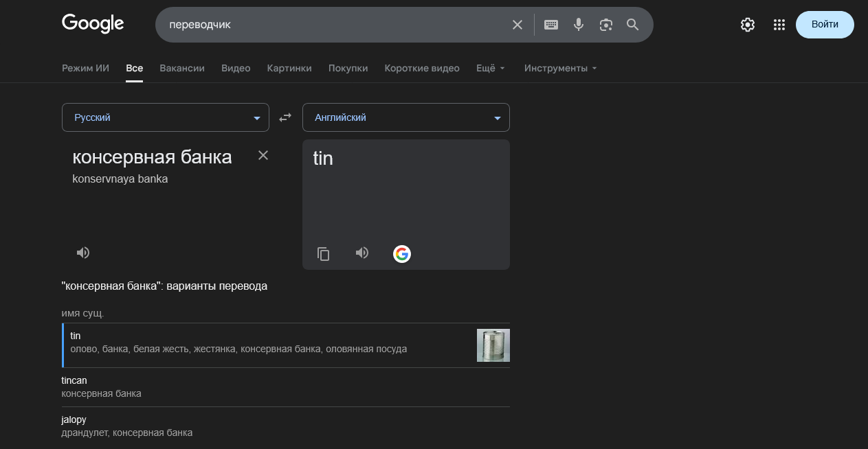Start voice search with microphone icon
This screenshot has height=449, width=868.
coord(579,25)
